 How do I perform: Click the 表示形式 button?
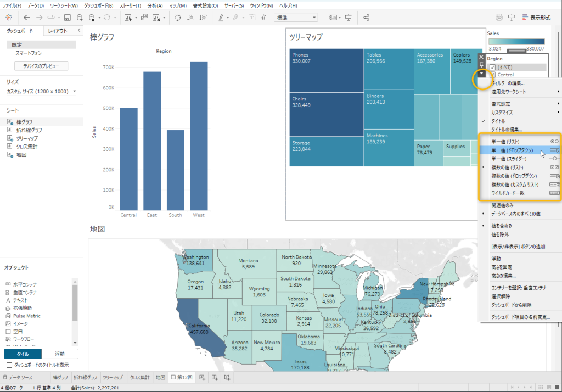(536, 18)
